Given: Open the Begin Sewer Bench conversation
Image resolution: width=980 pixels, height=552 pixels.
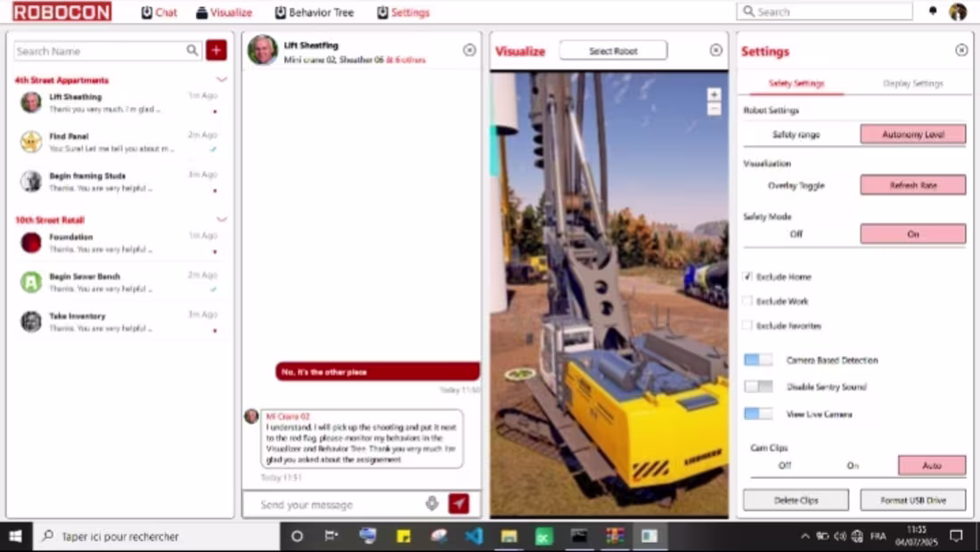Looking at the screenshot, I should 118,282.
